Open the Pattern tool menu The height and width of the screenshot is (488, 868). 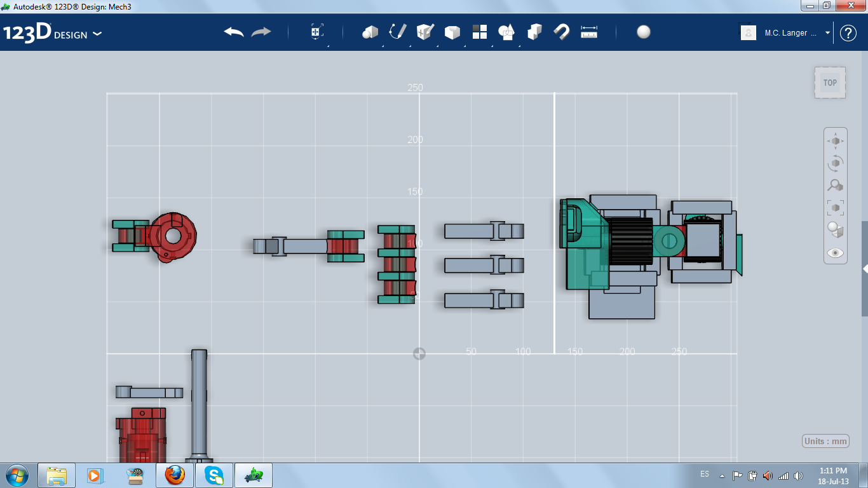[x=479, y=32]
